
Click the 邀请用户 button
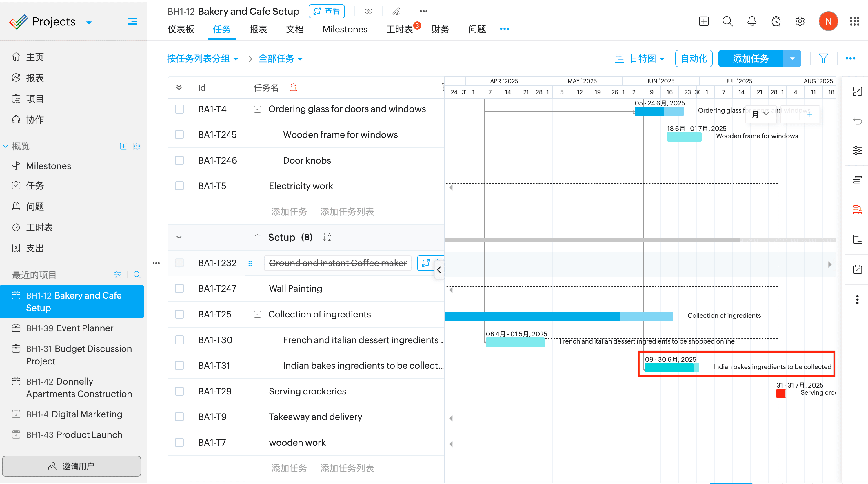click(72, 466)
